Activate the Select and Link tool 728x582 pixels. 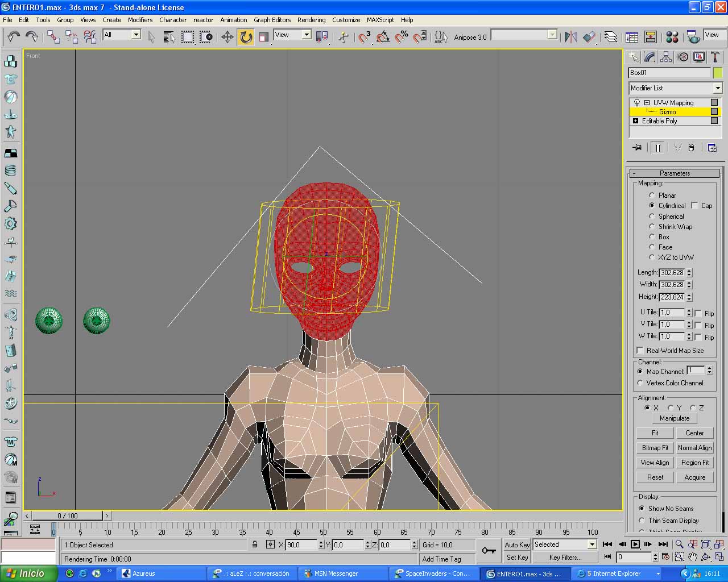(x=53, y=37)
